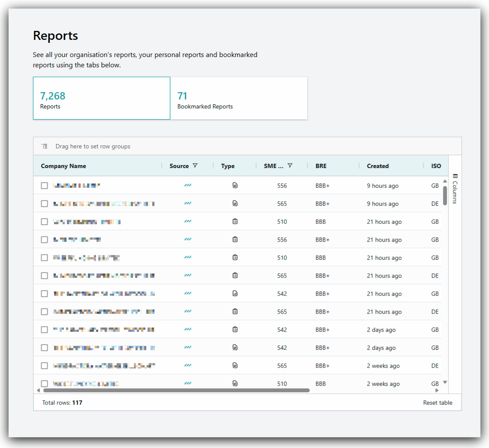Click the table's horizontal scrollbar thumb
This screenshot has height=448, width=489.
click(x=177, y=390)
